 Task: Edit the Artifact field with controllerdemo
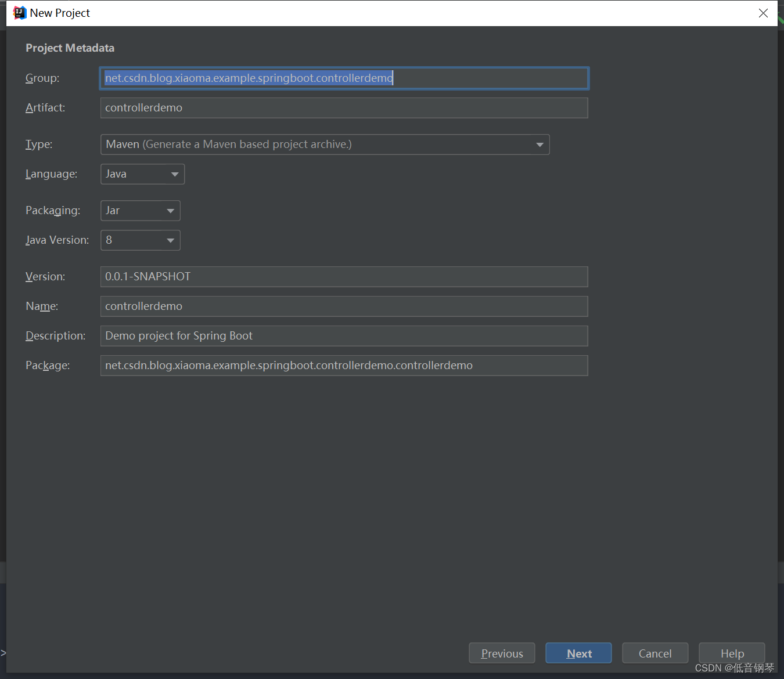(x=344, y=108)
